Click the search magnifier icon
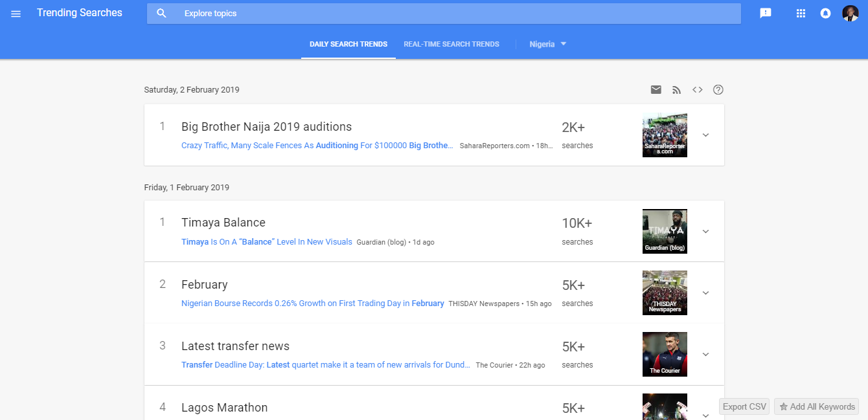This screenshot has width=868, height=420. pos(162,14)
